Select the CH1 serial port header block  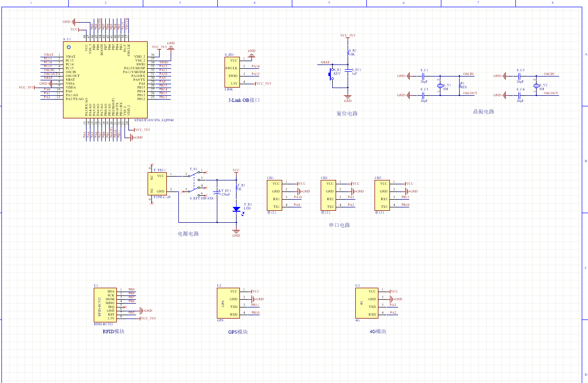(275, 195)
